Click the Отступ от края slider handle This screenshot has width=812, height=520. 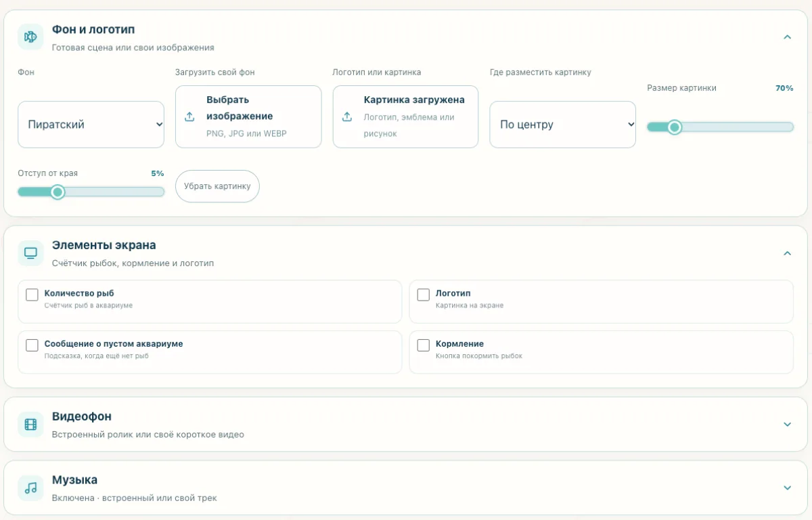pyautogui.click(x=58, y=192)
